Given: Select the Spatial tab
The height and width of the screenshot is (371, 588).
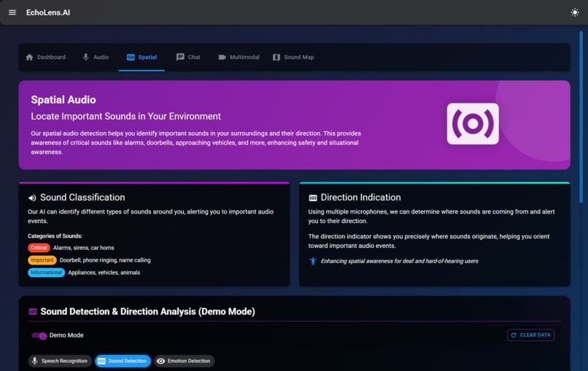Looking at the screenshot, I should point(142,57).
